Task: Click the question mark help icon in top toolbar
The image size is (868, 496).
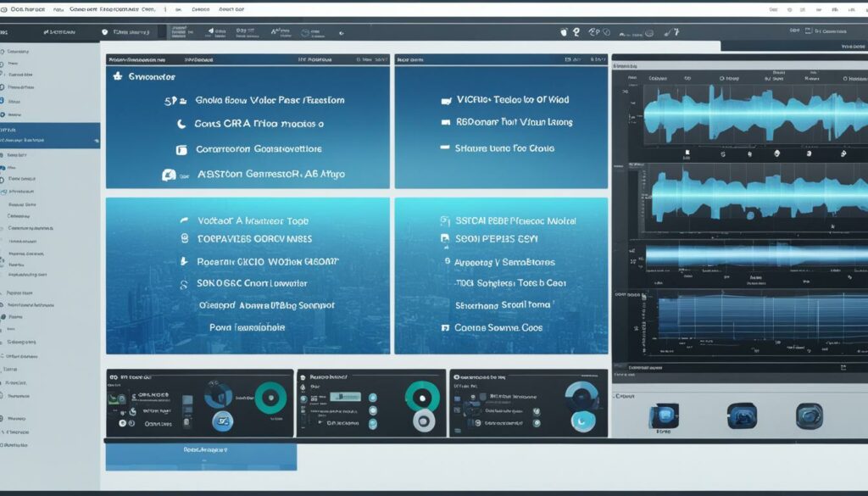Action: tap(576, 32)
